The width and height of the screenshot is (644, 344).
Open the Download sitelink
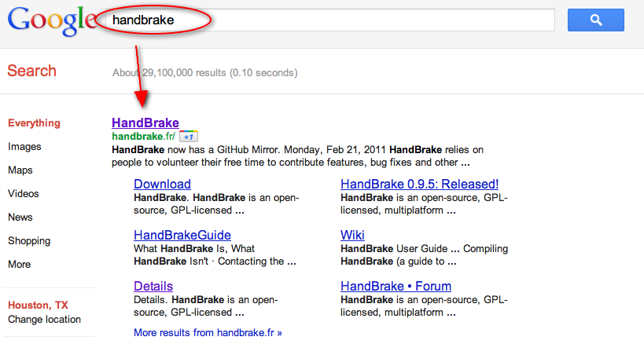click(x=162, y=184)
